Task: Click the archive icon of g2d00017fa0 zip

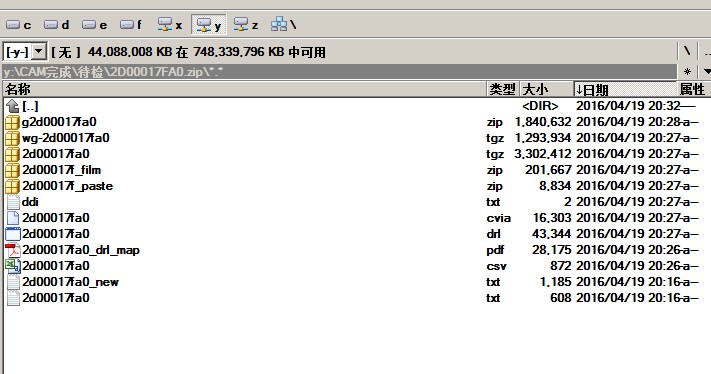Action: [13, 122]
